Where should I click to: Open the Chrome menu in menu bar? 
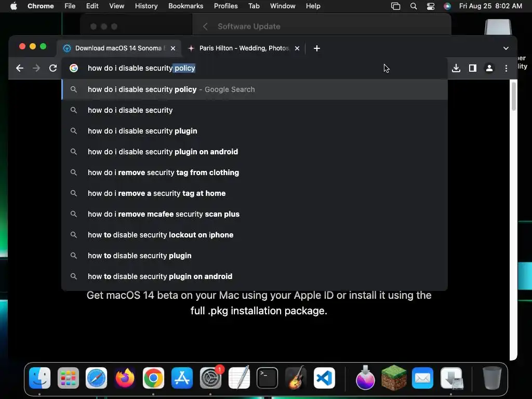pyautogui.click(x=41, y=6)
